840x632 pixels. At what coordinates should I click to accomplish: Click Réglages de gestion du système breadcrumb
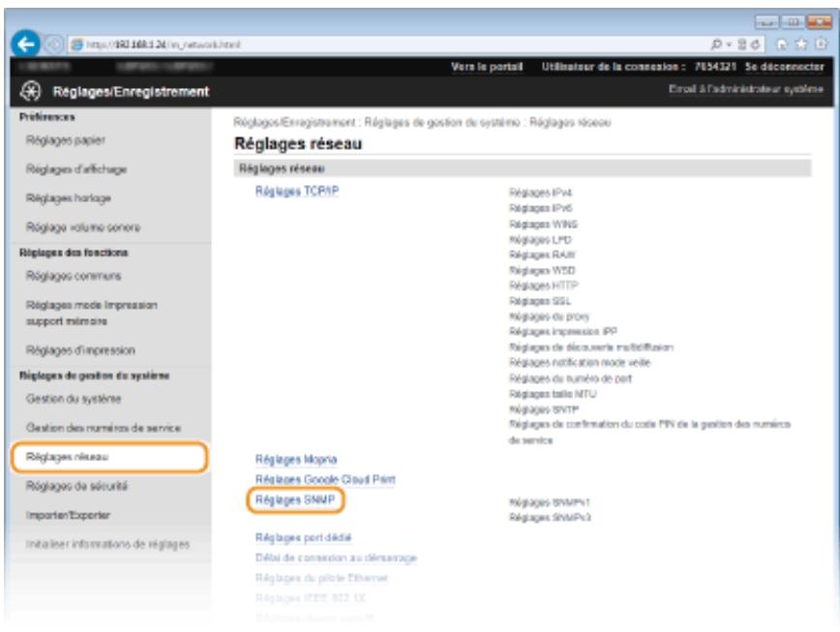[x=442, y=123]
